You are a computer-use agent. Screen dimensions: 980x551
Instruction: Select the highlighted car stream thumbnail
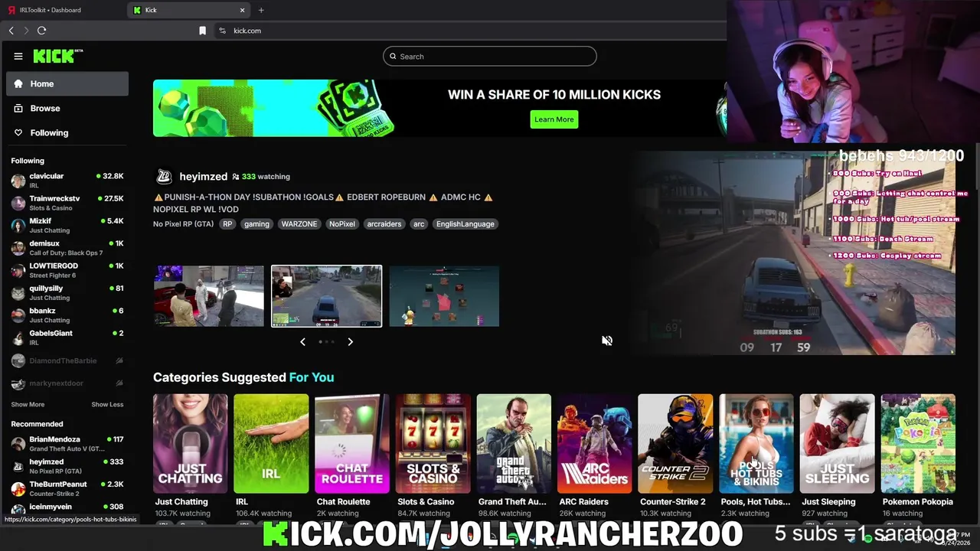pyautogui.click(x=326, y=296)
